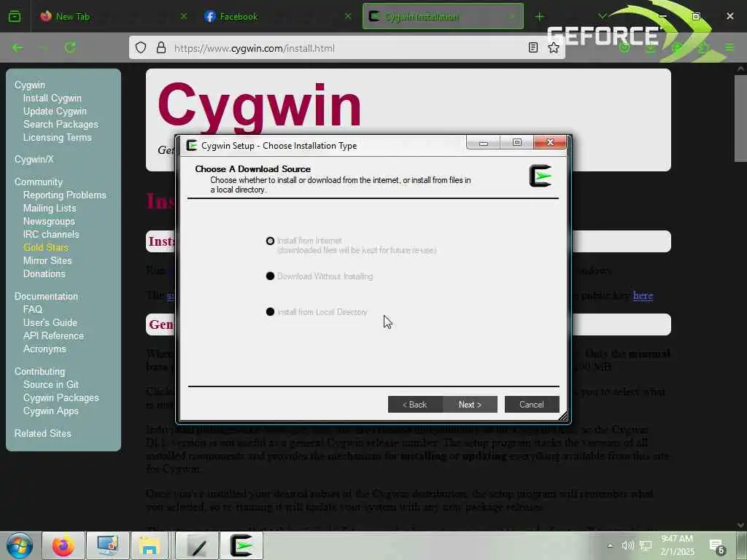
Task: Open Newsgroups link in sidebar
Action: coord(49,222)
